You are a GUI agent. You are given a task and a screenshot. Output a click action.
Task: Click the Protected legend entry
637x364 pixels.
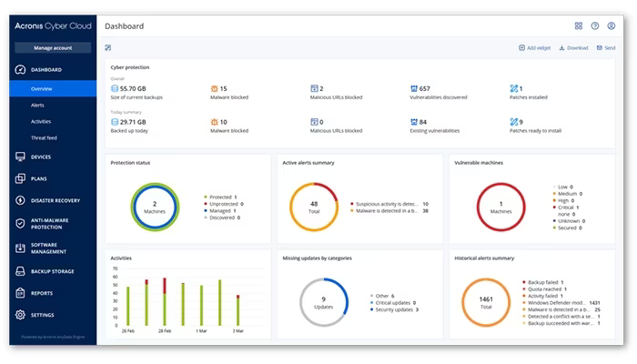click(220, 197)
